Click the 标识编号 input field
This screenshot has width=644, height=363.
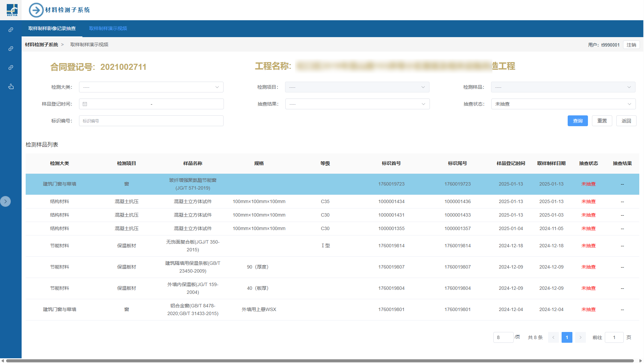point(151,121)
